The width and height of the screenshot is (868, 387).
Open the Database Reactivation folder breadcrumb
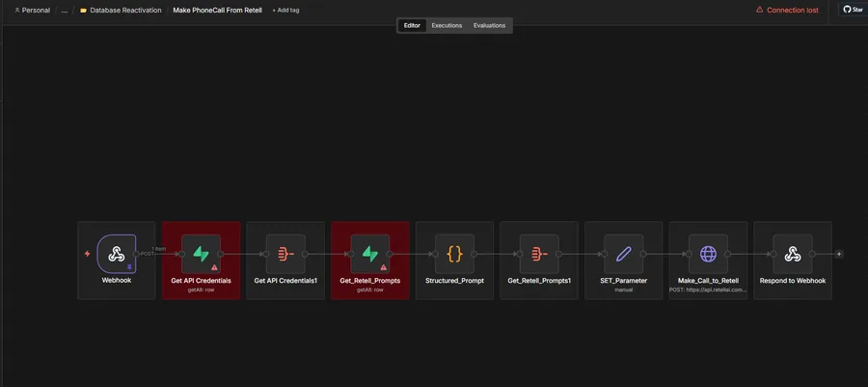121,10
